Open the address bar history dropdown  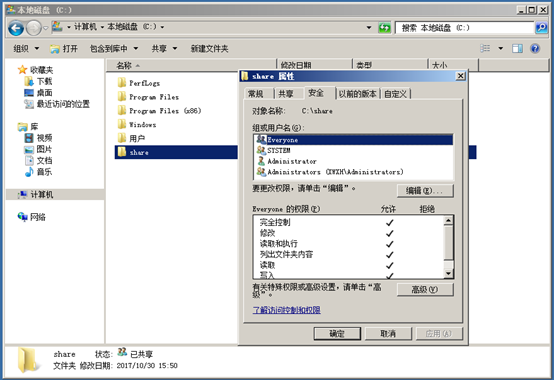(x=369, y=28)
